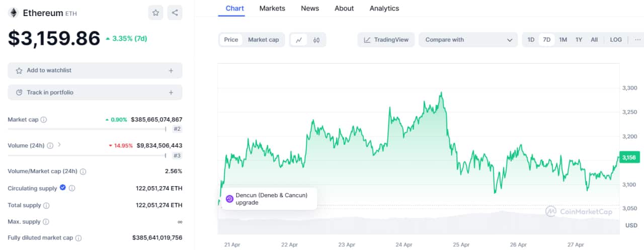Click the Ethereum diamond logo

[x=13, y=13]
